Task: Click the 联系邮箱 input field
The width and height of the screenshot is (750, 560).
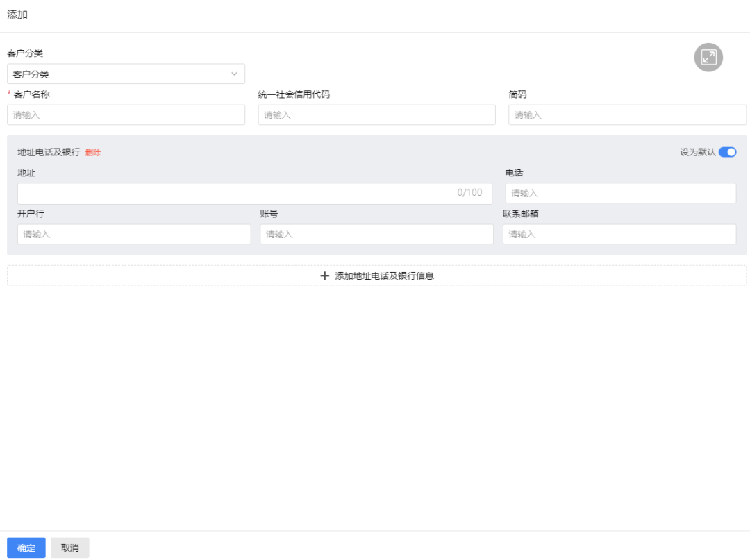Action: coord(619,234)
